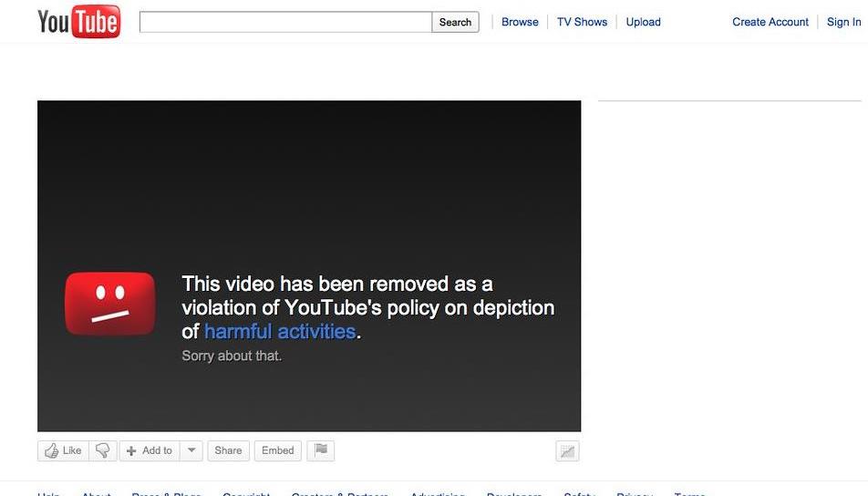Open TV Shows section

[582, 22]
